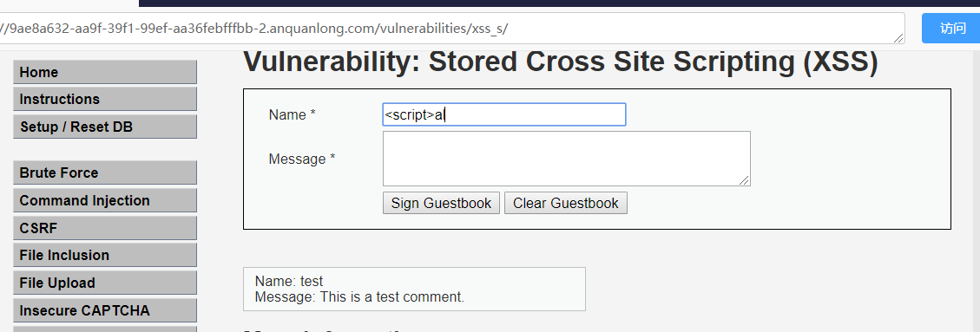
Task: Click the test guestbook entry
Action: [x=414, y=289]
